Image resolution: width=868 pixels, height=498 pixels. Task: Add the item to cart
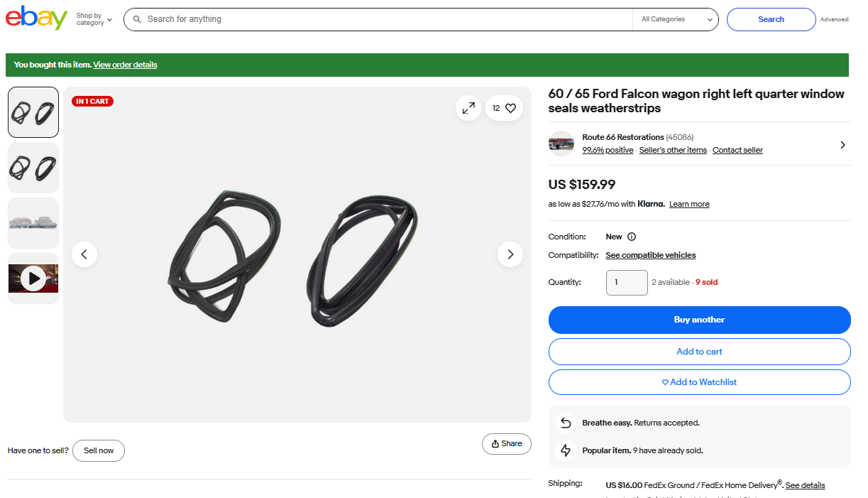click(699, 352)
